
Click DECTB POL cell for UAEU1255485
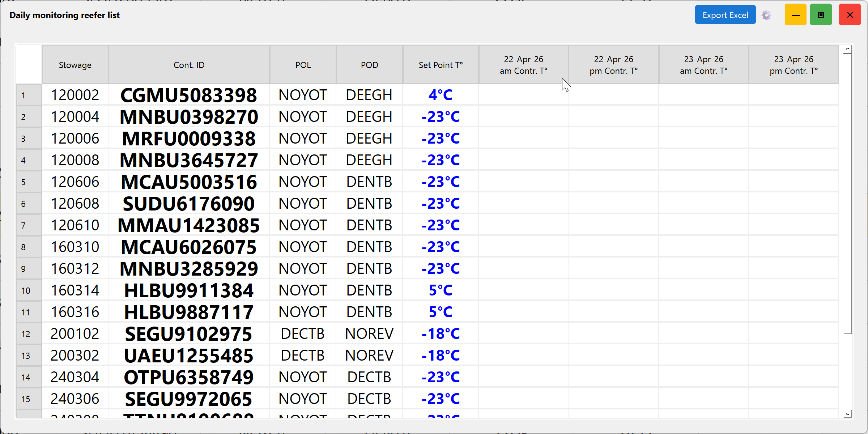[303, 356]
